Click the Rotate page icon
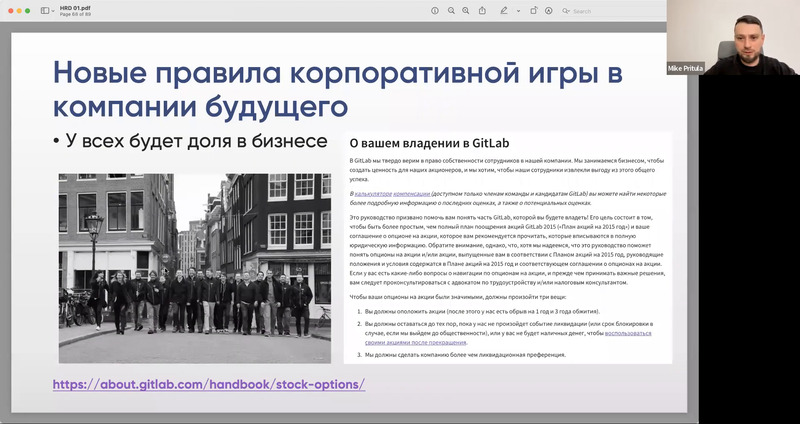Screen dimensions: 800x424 click(x=534, y=10)
